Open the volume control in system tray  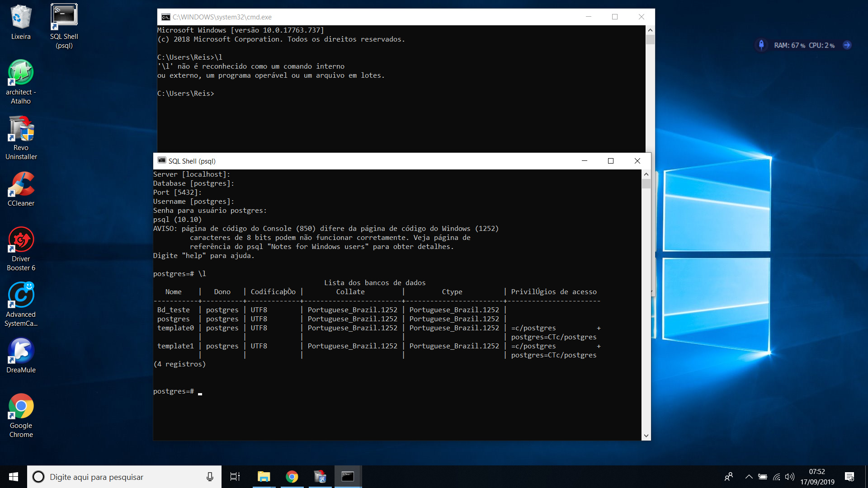790,477
